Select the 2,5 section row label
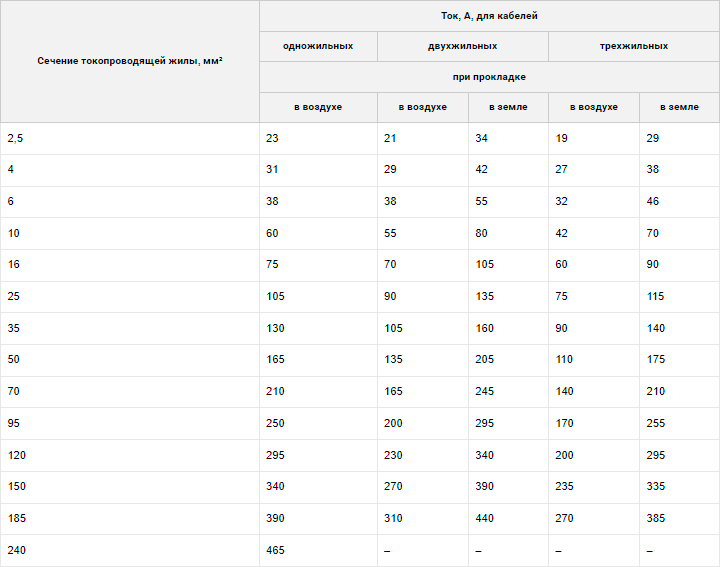The width and height of the screenshot is (720, 567). 15,138
